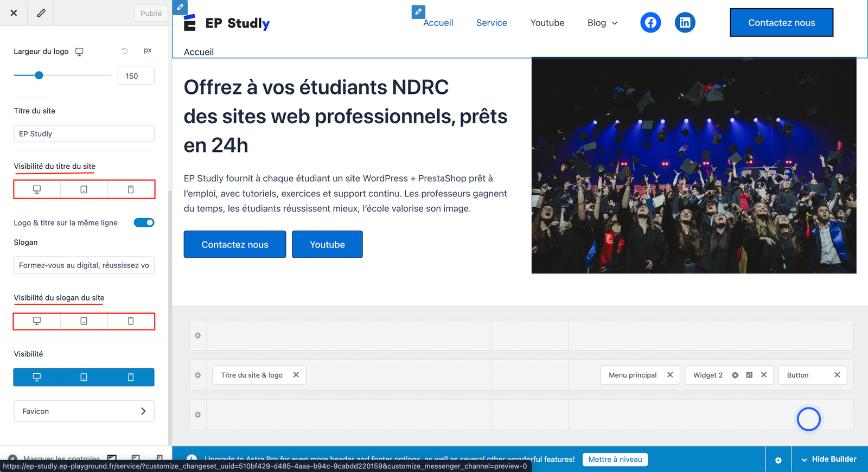Click the brush styling icon beside close
Viewport: 868px width, 472px height.
[x=41, y=13]
